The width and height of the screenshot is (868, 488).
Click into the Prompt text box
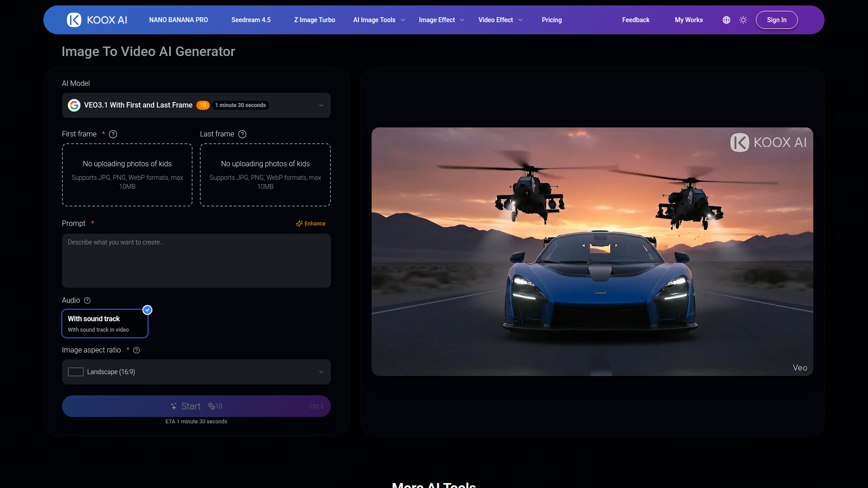point(196,261)
